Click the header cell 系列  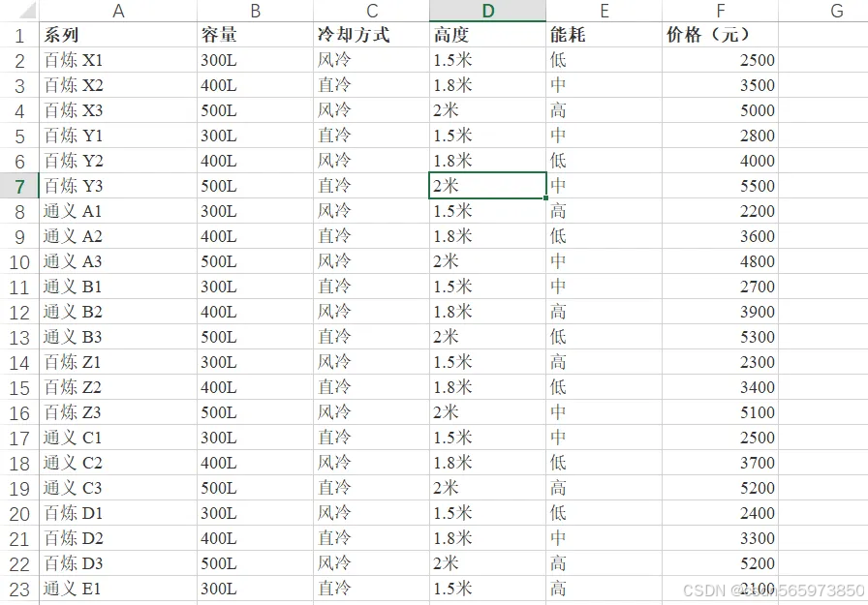pos(118,35)
